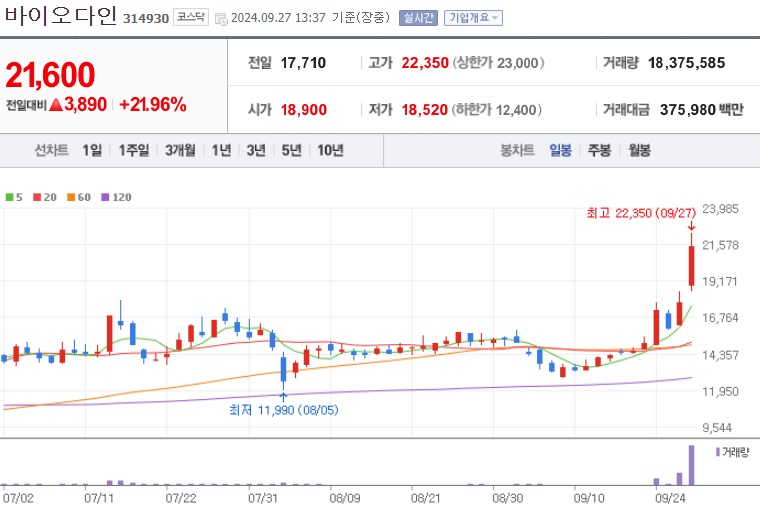Click the 09/24 date axis label
This screenshot has height=510, width=760.
pos(670,498)
